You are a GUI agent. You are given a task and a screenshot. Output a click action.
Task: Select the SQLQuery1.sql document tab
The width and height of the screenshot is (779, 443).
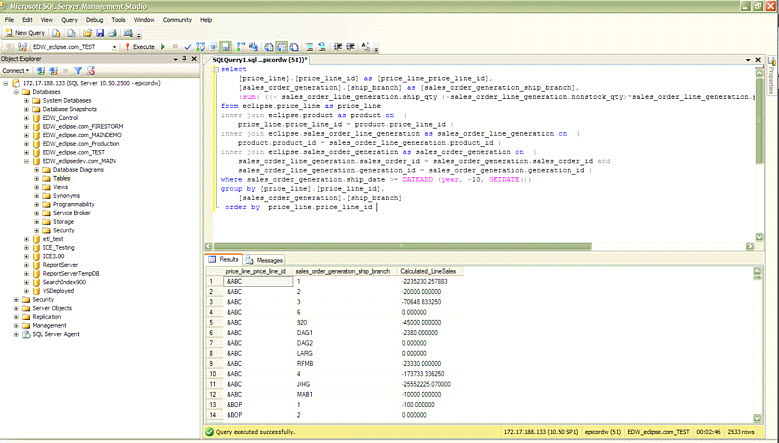[x=260, y=60]
